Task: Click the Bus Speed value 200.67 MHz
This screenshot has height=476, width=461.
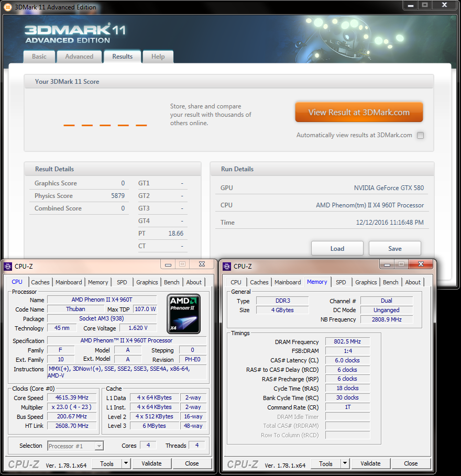Action: click(72, 416)
